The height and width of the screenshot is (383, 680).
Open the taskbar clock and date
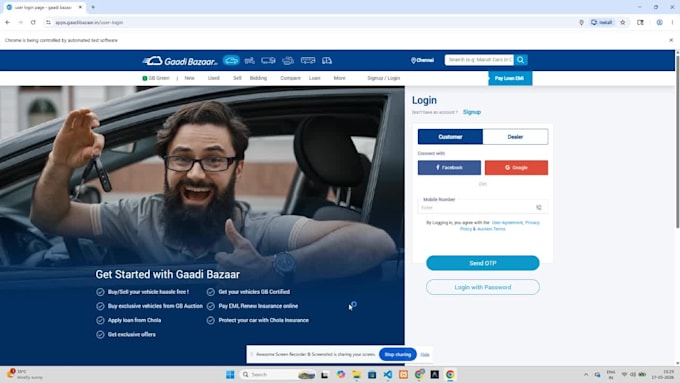coord(664,374)
